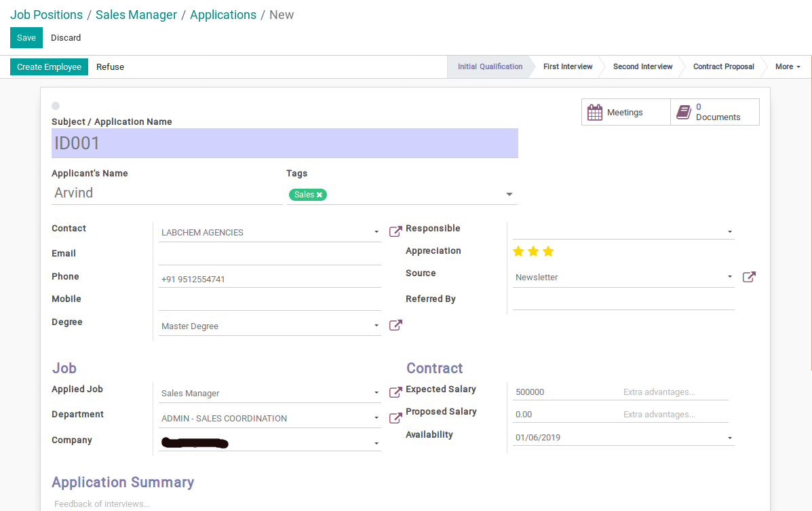
Task: Save the application
Action: click(x=26, y=38)
